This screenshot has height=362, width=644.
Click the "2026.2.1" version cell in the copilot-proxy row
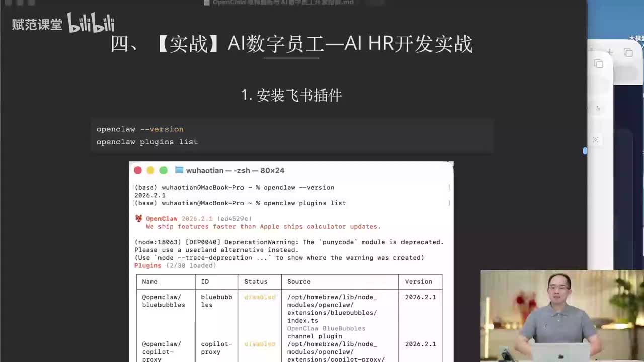coord(421,344)
